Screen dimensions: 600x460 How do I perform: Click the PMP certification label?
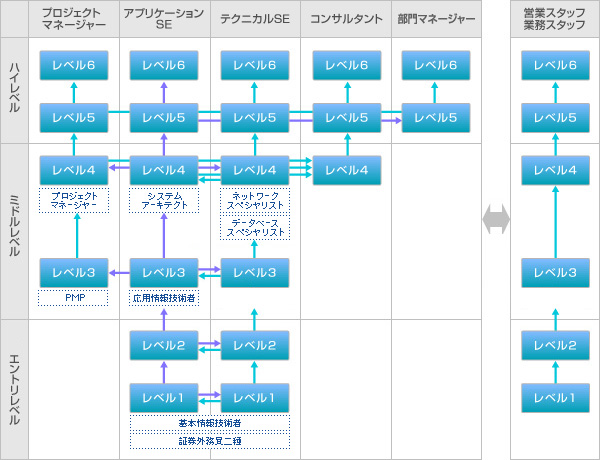pyautogui.click(x=73, y=298)
